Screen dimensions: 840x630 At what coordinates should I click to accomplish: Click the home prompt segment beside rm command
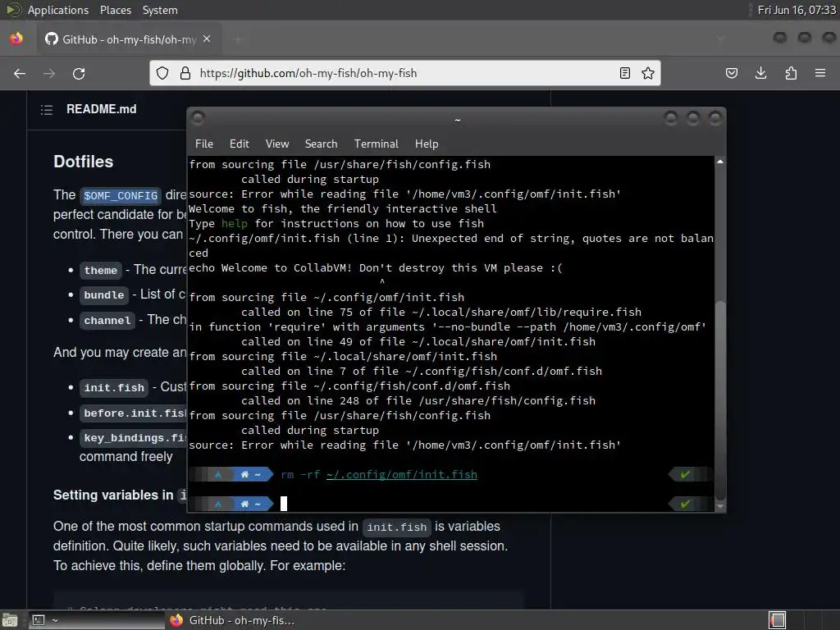pos(251,475)
